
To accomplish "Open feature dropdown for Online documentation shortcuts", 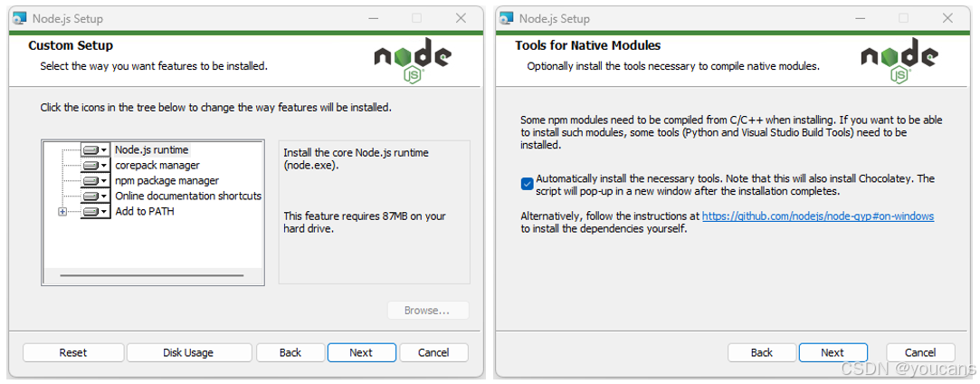I will tap(96, 197).
